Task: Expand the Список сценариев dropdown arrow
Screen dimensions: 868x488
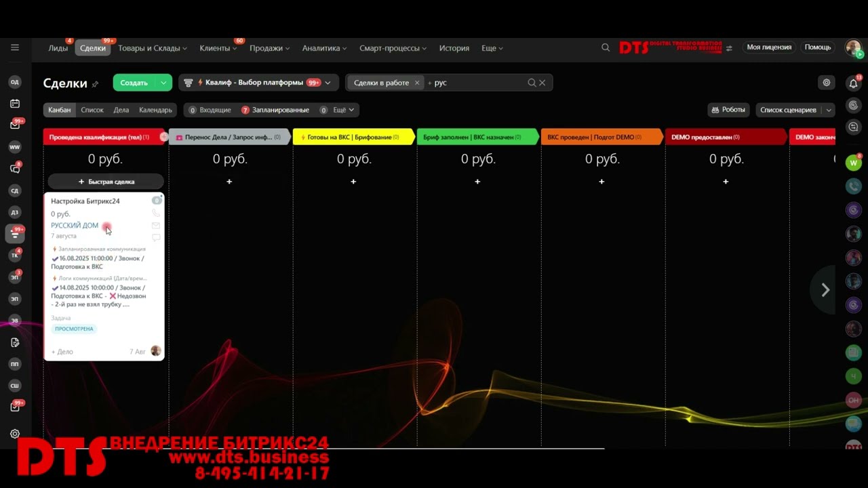Action: click(829, 110)
